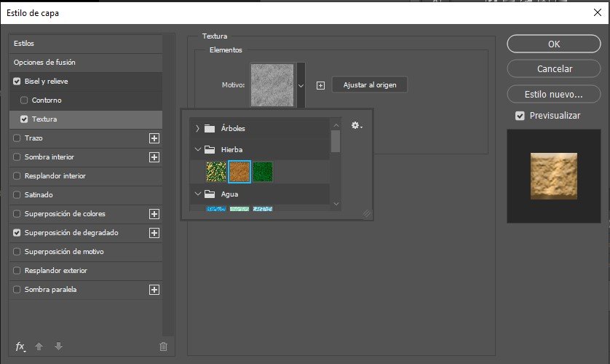Viewport: 610px width, 364px height.
Task: Click the move effect down arrow
Action: coord(58,347)
